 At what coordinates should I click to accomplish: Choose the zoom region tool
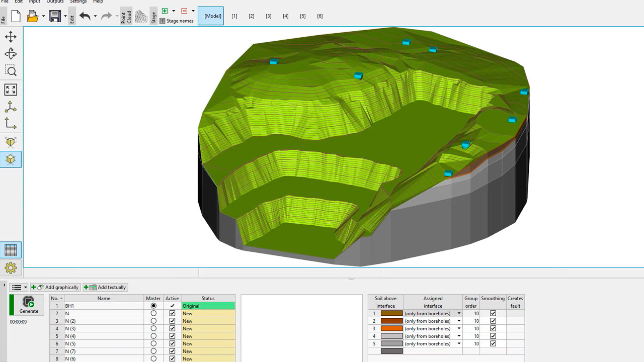pos(11,71)
